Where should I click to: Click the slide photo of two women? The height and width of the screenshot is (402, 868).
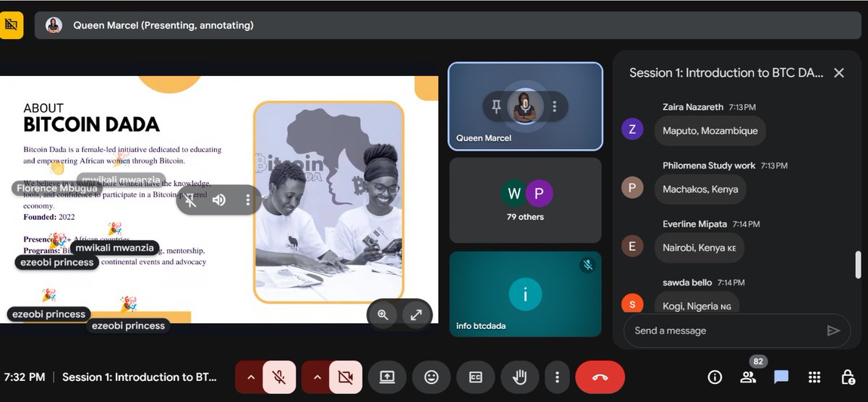tap(328, 202)
